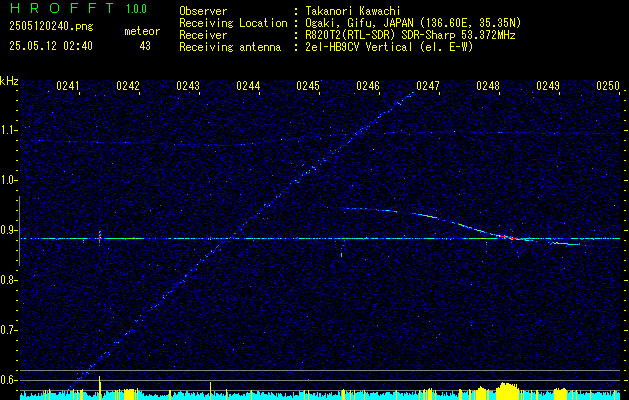Click time axis marker 0241

coord(68,85)
